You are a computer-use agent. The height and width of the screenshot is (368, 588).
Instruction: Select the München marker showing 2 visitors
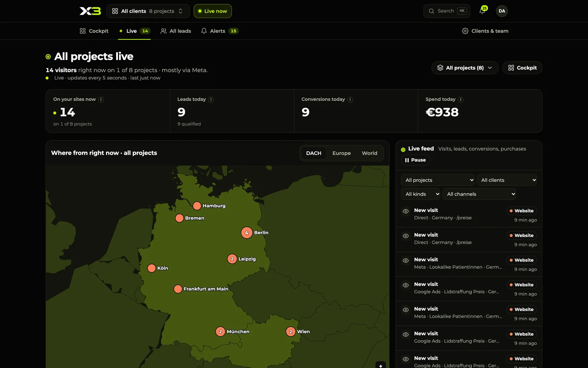pos(220,332)
